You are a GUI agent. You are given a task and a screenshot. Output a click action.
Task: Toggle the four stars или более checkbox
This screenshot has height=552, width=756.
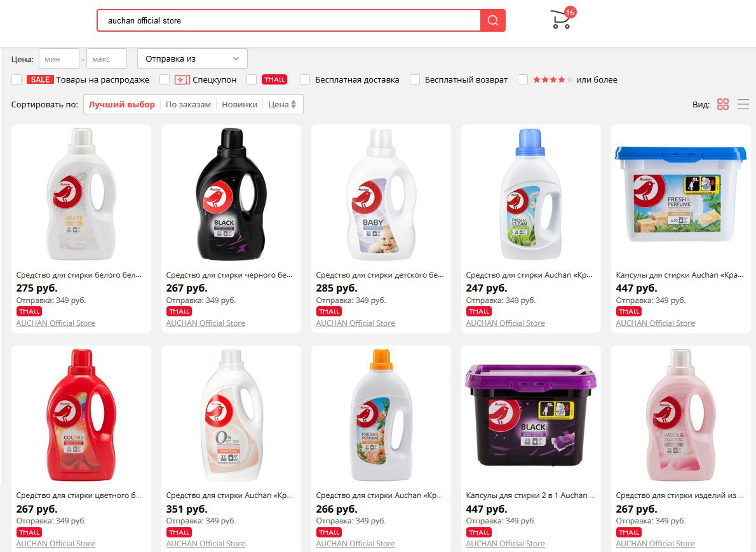[523, 79]
